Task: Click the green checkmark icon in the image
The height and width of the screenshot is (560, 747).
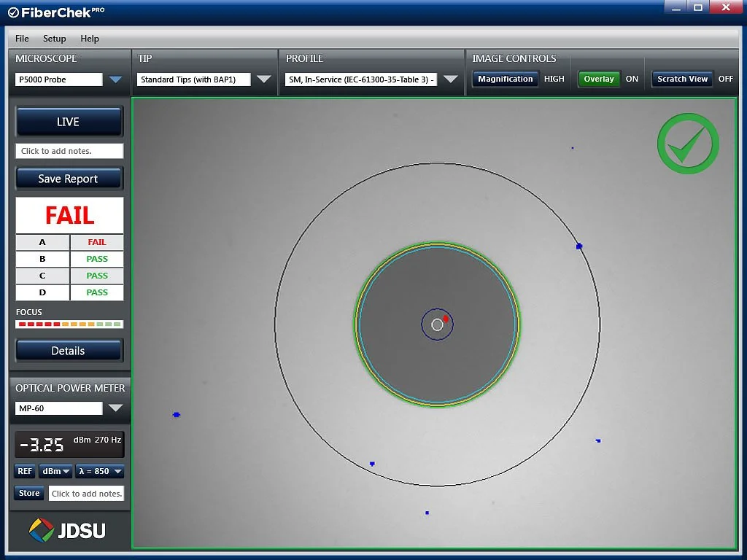Action: click(688, 144)
